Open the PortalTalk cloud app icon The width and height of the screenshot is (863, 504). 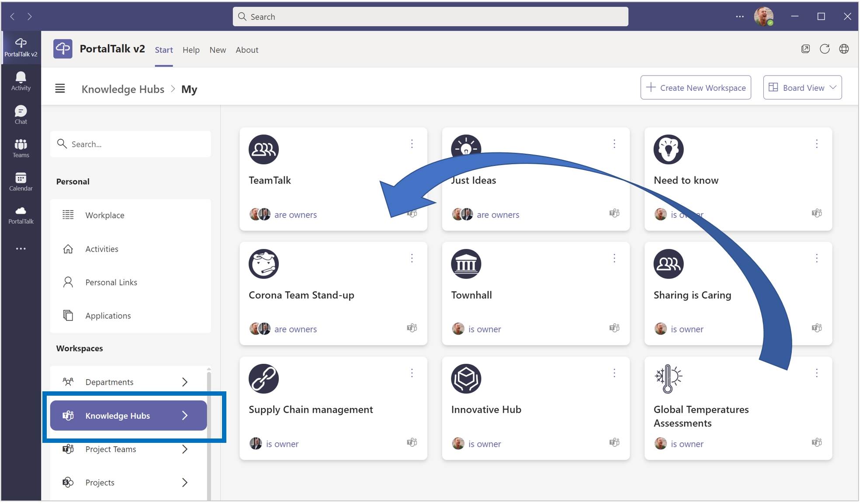point(21,215)
